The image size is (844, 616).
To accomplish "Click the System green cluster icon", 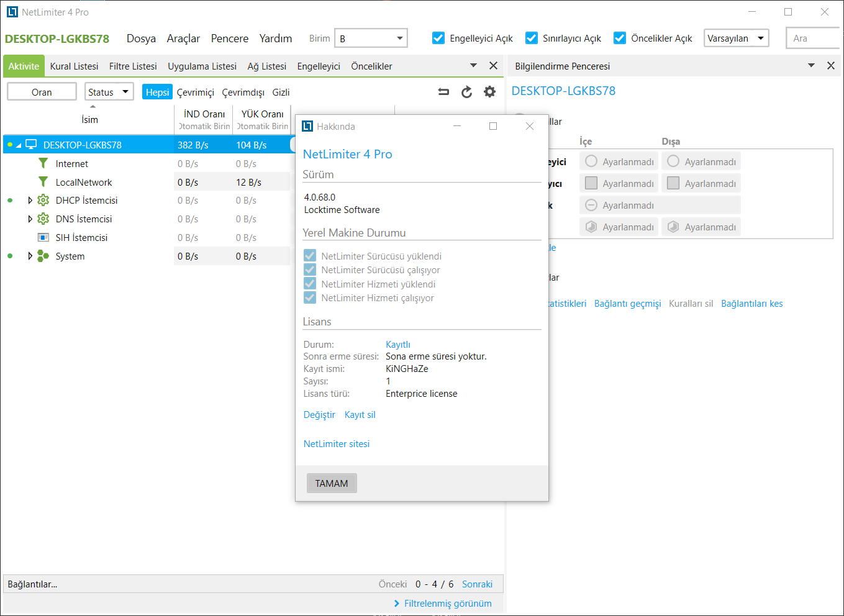I will coord(43,256).
